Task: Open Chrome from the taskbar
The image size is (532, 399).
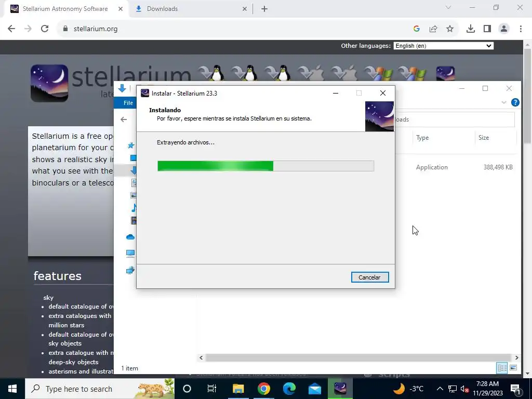Action: coord(263,389)
